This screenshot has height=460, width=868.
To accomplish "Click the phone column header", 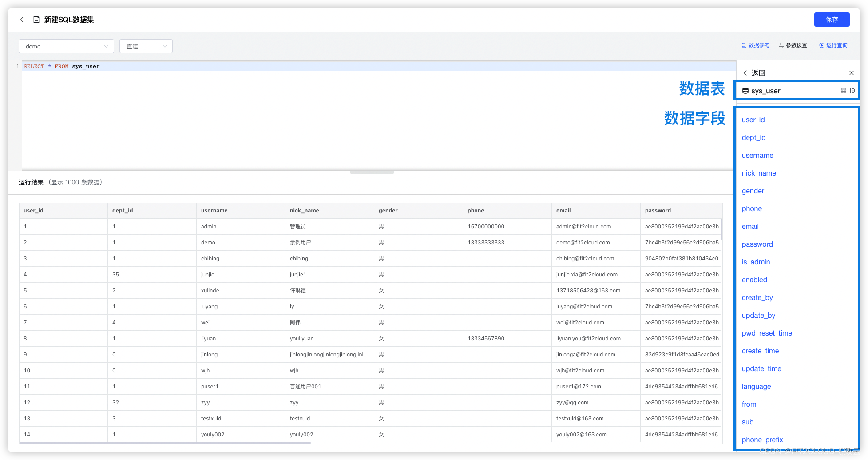I will pos(507,211).
